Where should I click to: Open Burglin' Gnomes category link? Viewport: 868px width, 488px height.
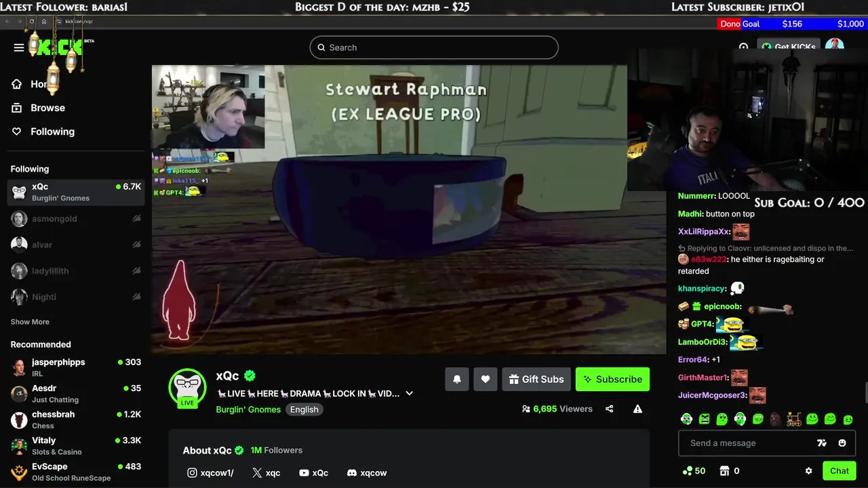pos(248,409)
